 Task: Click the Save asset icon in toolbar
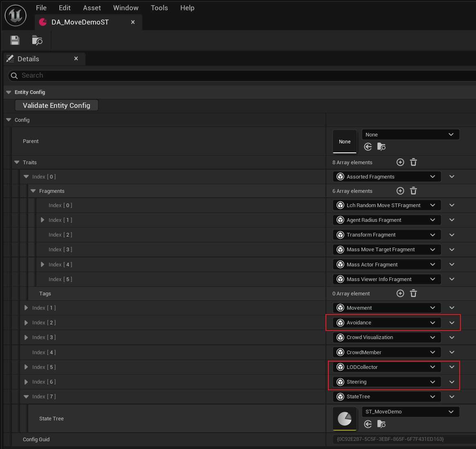coord(15,40)
